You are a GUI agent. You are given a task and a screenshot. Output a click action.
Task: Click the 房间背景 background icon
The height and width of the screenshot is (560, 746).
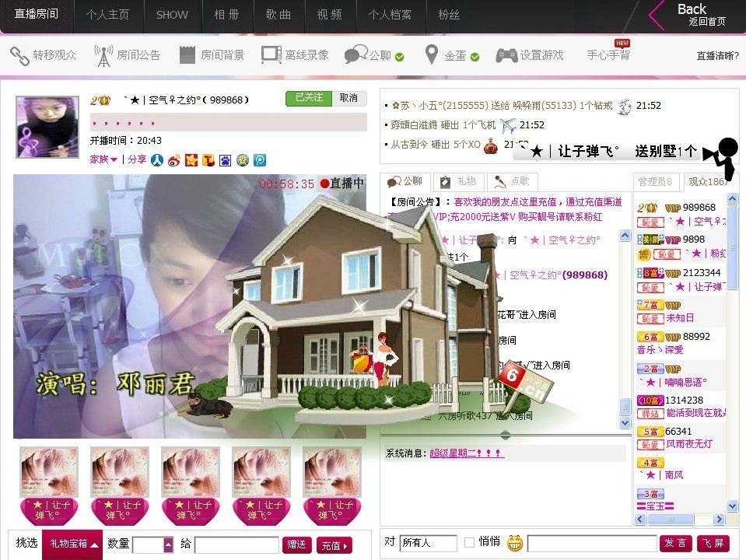point(187,55)
